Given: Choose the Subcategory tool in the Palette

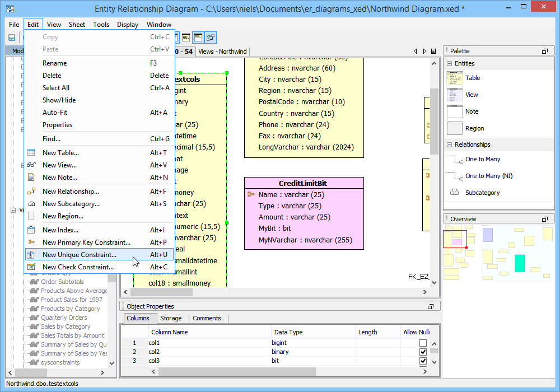Looking at the screenshot, I should pyautogui.click(x=482, y=193).
